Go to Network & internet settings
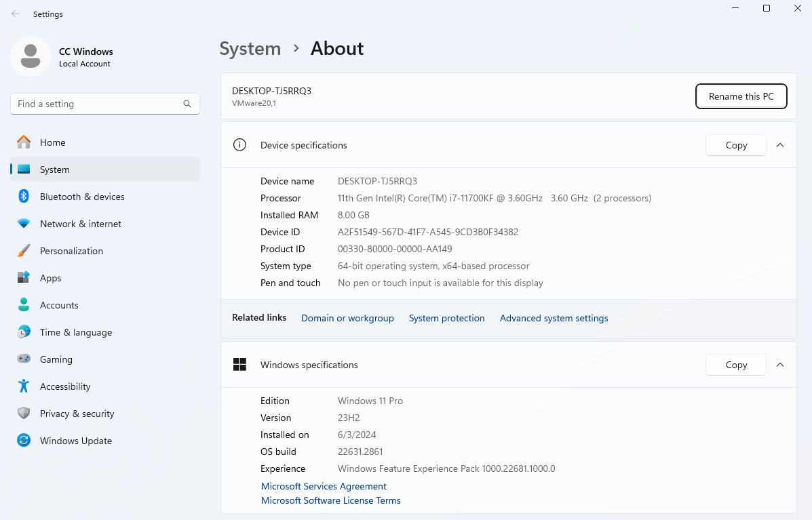This screenshot has height=520, width=812. click(x=105, y=224)
